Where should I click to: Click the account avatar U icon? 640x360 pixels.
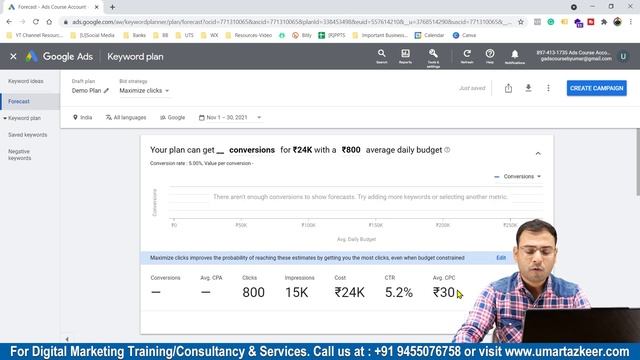click(623, 56)
